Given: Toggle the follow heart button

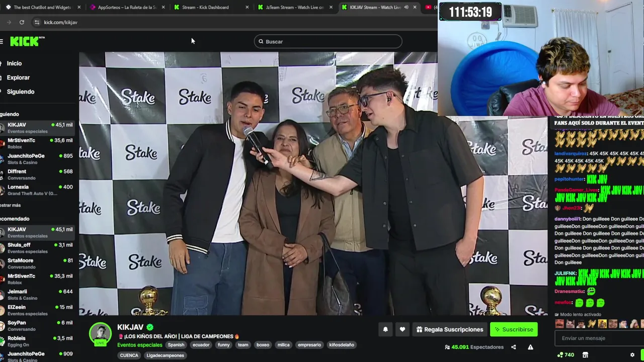Looking at the screenshot, I should tap(402, 329).
